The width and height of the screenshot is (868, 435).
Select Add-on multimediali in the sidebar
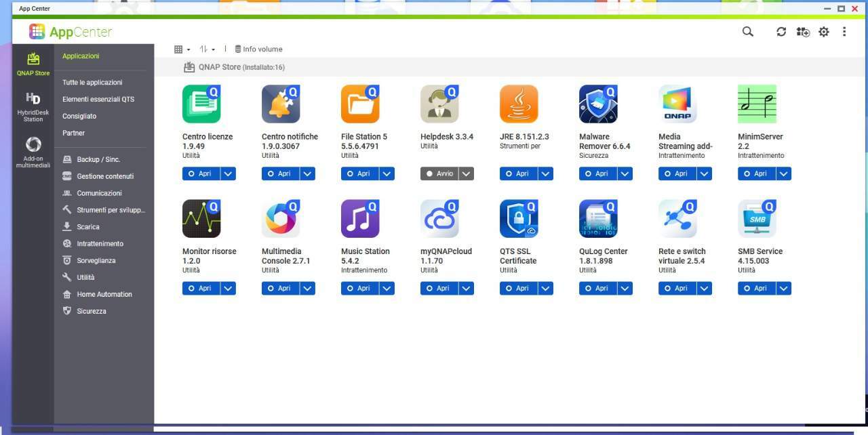(33, 153)
